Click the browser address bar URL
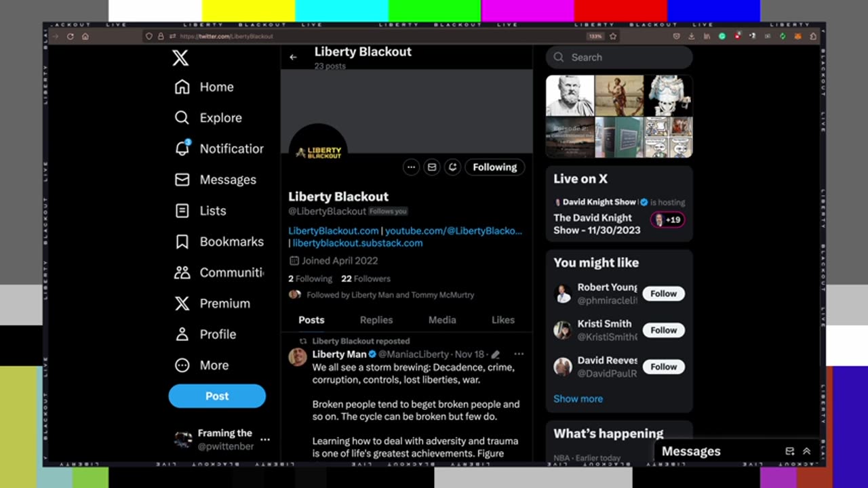 (226, 36)
